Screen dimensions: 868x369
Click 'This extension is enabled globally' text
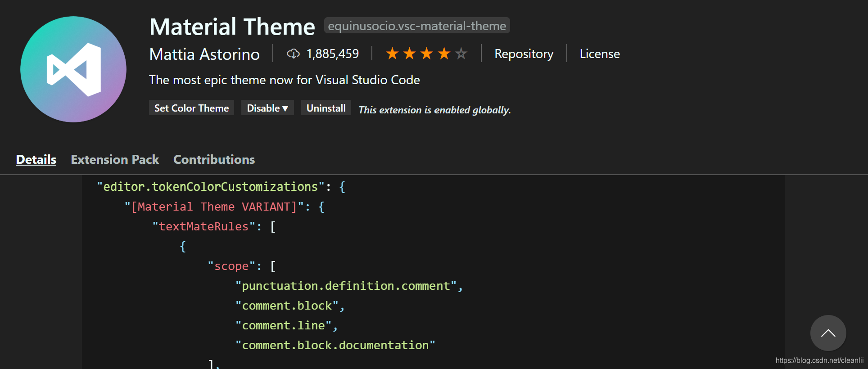tap(434, 110)
